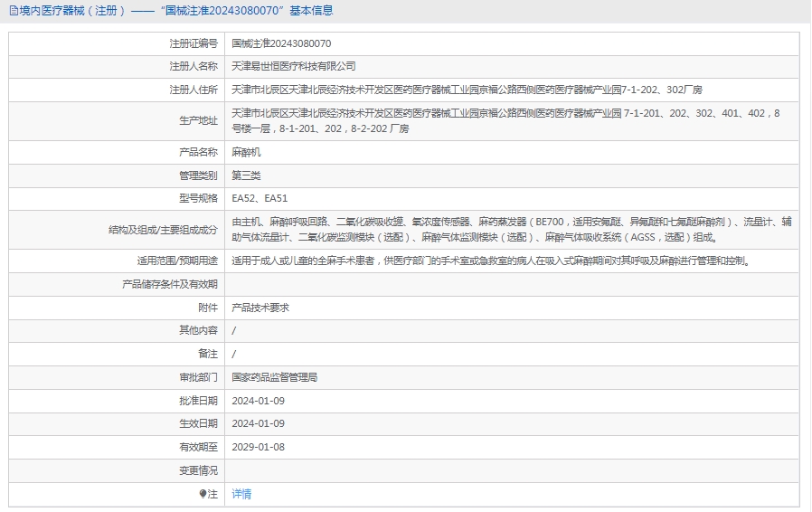
Task: Click the 适用范围/预期用途 description text
Action: [x=491, y=261]
